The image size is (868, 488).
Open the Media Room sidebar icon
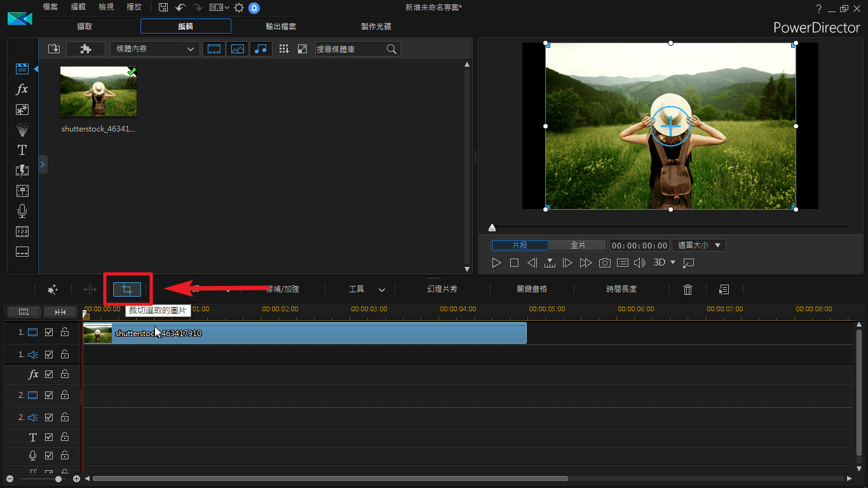coord(22,69)
